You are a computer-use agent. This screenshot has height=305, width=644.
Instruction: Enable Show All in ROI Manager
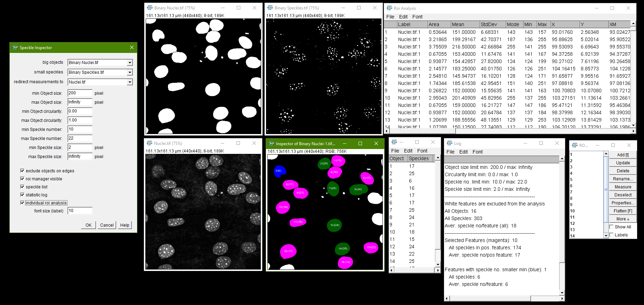pyautogui.click(x=612, y=227)
